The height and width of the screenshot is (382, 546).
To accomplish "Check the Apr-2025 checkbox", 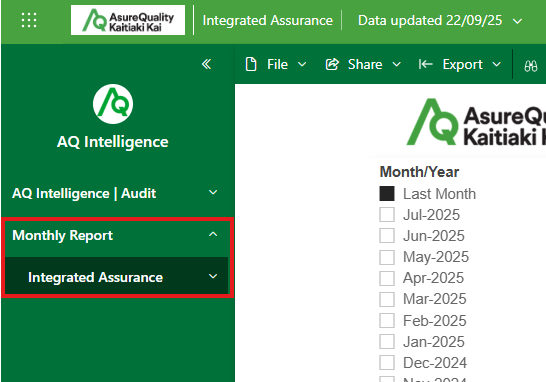I will tap(387, 278).
